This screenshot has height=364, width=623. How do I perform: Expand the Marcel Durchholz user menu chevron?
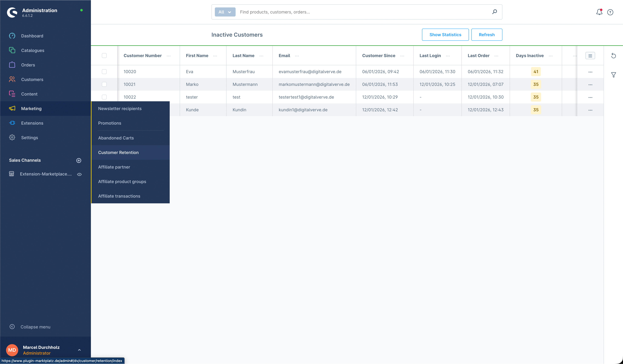[x=79, y=350]
